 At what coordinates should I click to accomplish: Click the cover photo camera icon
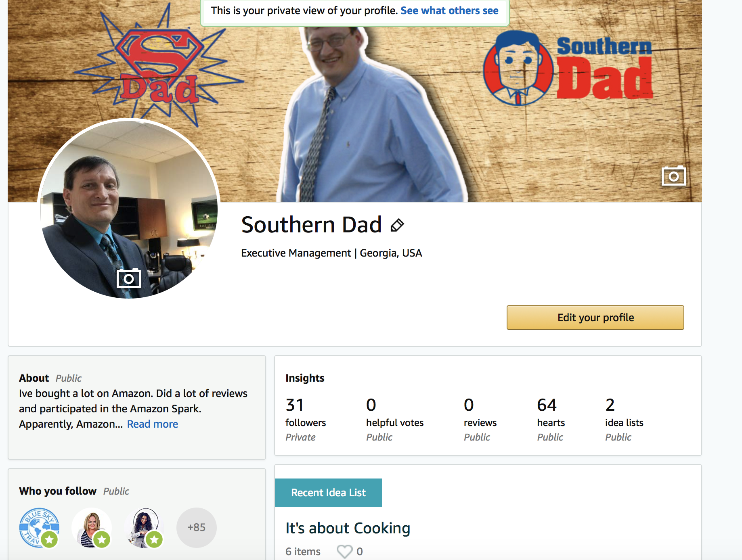pyautogui.click(x=673, y=176)
